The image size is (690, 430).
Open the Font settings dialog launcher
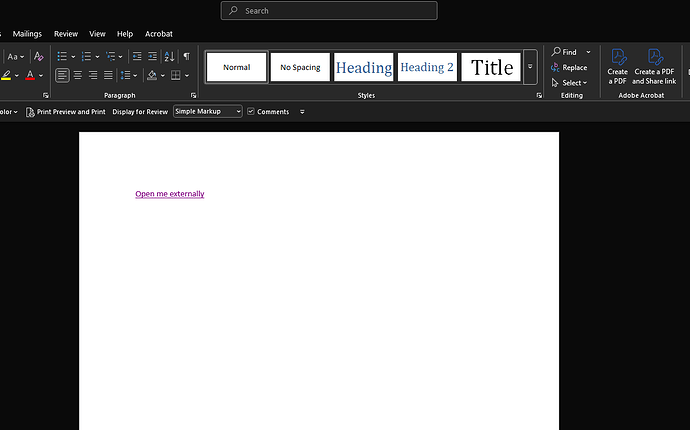tap(45, 95)
